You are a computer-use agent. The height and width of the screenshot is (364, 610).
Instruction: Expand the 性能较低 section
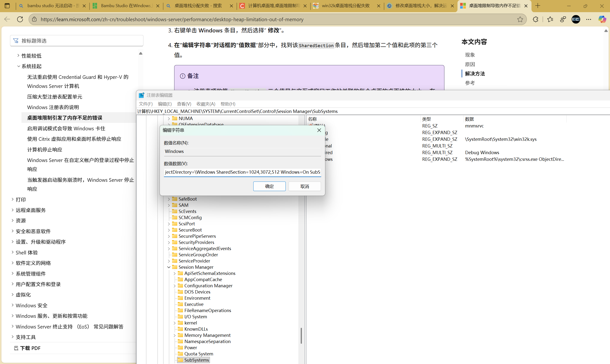(x=18, y=56)
